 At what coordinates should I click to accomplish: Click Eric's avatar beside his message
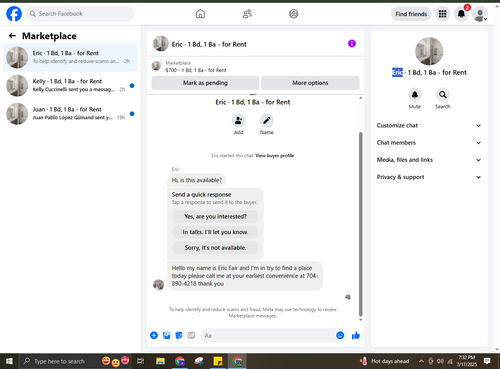[x=158, y=285]
